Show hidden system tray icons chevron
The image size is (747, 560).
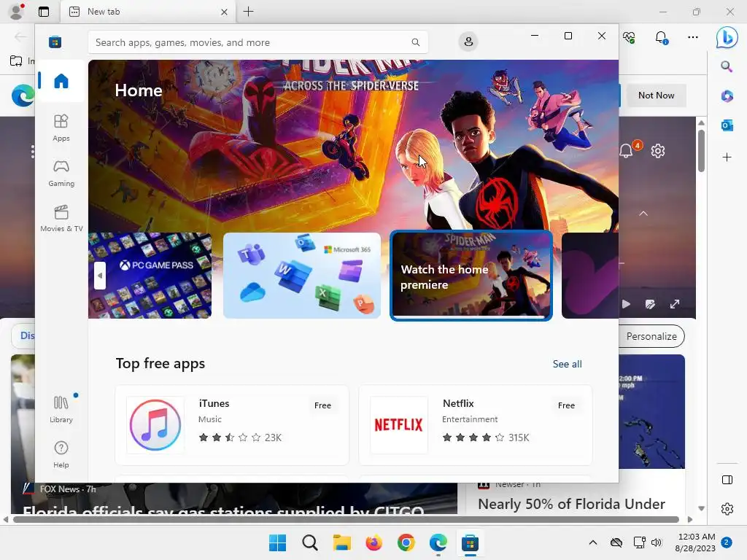(592, 542)
